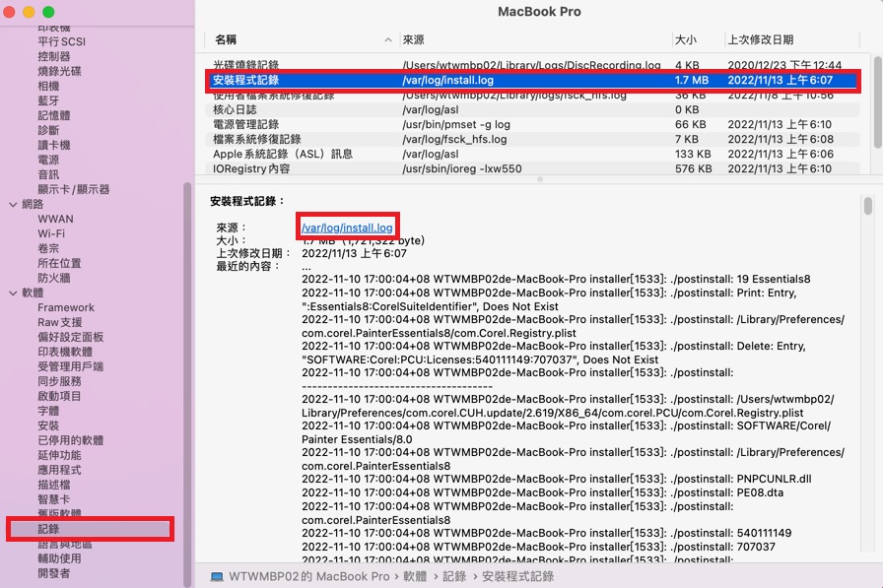
Task: Select 已停用的軟體 in the sidebar
Action: [x=70, y=440]
